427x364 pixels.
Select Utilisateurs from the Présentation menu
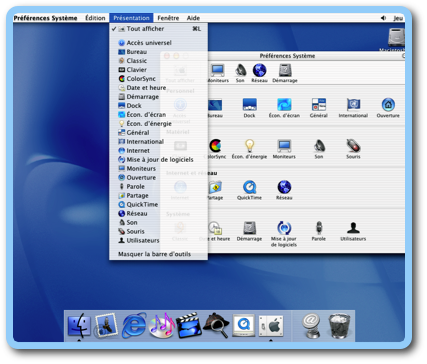click(158, 241)
